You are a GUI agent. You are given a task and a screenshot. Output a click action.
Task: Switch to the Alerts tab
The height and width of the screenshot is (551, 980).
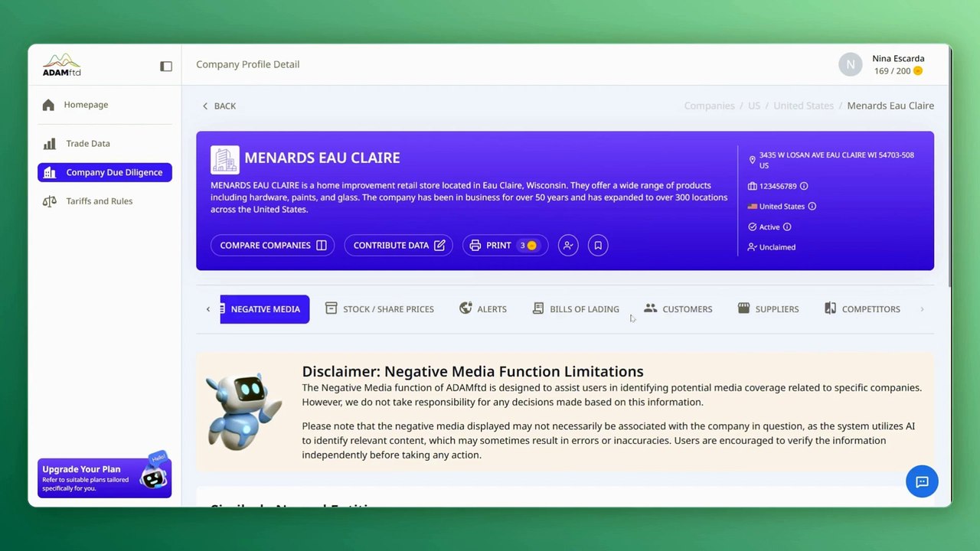tap(483, 309)
